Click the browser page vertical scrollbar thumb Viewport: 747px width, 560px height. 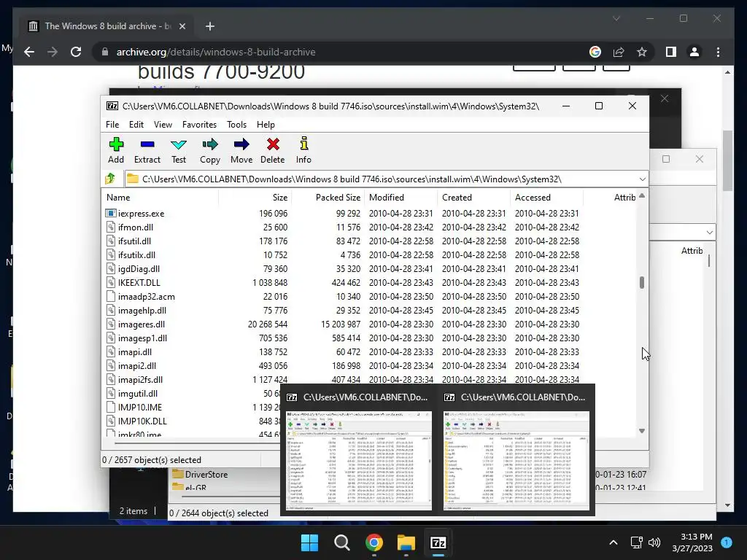pyautogui.click(x=727, y=160)
